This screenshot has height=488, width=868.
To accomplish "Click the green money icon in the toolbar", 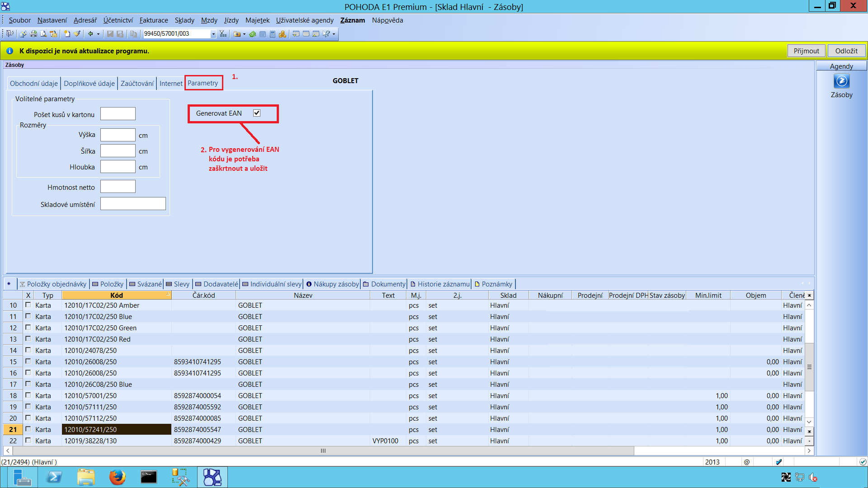I will point(253,34).
